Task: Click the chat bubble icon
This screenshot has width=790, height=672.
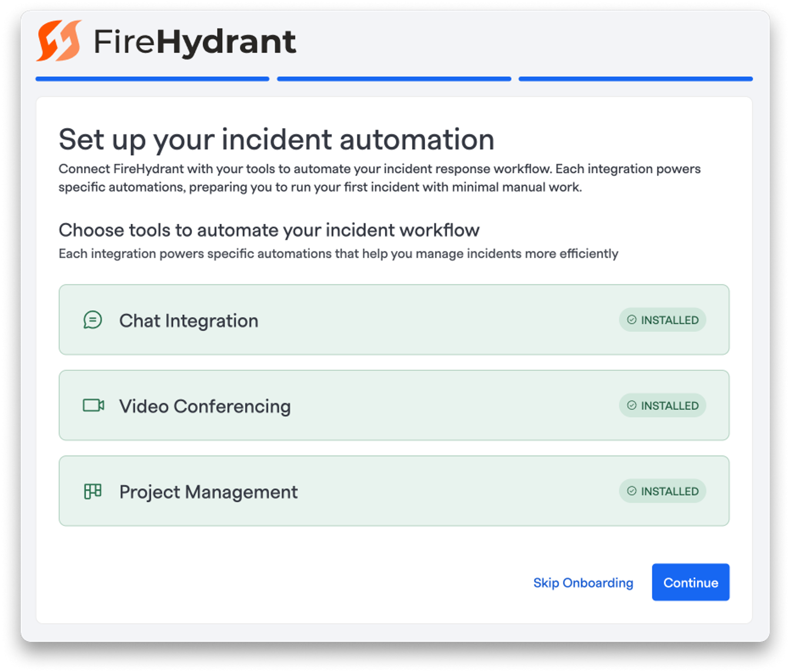Action: [x=93, y=320]
